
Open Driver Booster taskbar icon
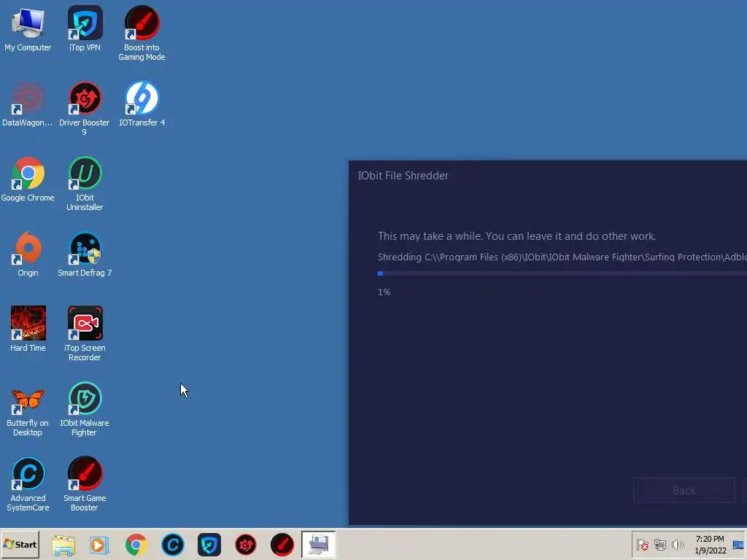pyautogui.click(x=246, y=545)
